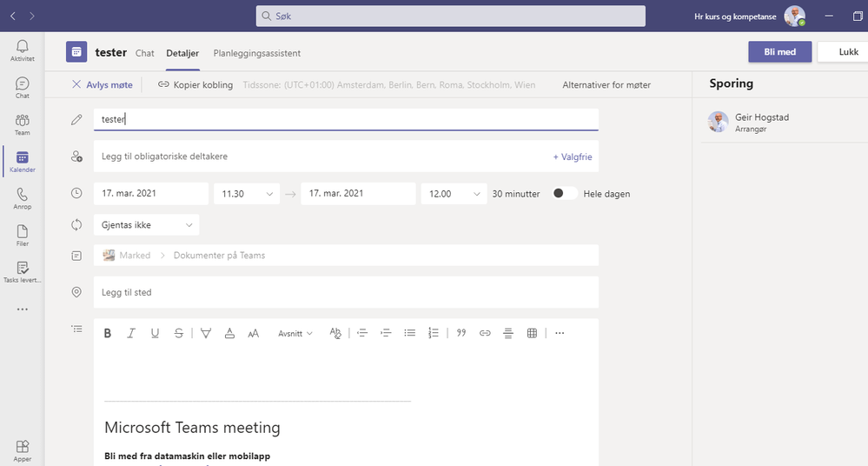
Task: Click the Microsoft Teams meeting heading
Action: 192,427
